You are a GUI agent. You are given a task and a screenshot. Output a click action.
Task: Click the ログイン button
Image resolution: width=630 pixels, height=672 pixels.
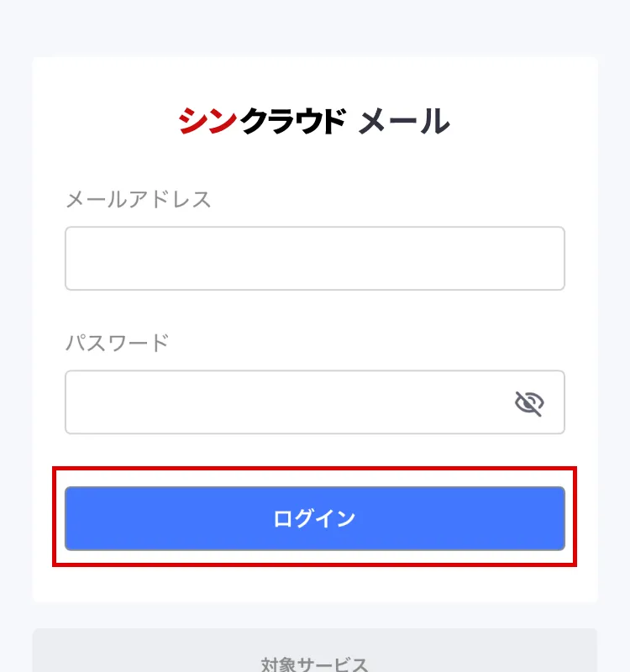[x=315, y=518]
